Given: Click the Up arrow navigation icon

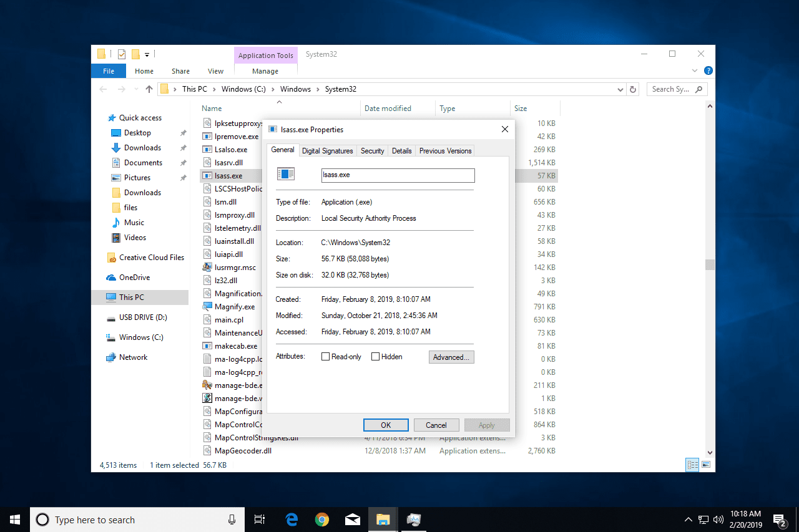Looking at the screenshot, I should pos(149,89).
